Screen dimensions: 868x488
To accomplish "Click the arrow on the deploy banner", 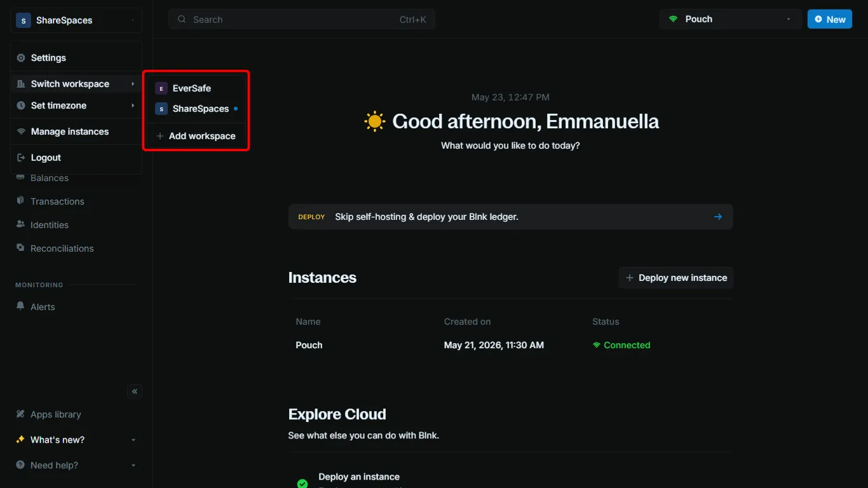I will [718, 217].
